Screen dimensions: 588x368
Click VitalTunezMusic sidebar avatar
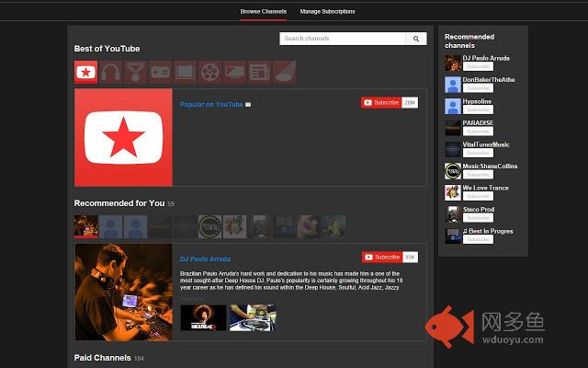point(453,149)
